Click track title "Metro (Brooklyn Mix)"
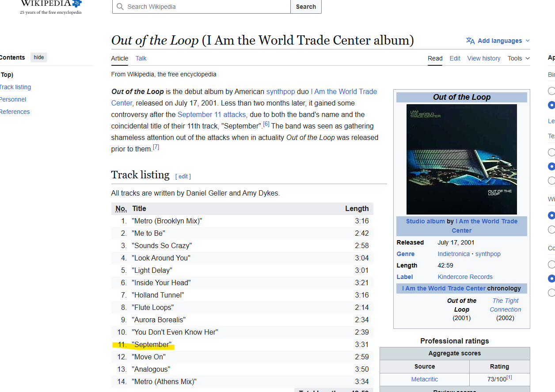This screenshot has width=555, height=392. point(167,221)
